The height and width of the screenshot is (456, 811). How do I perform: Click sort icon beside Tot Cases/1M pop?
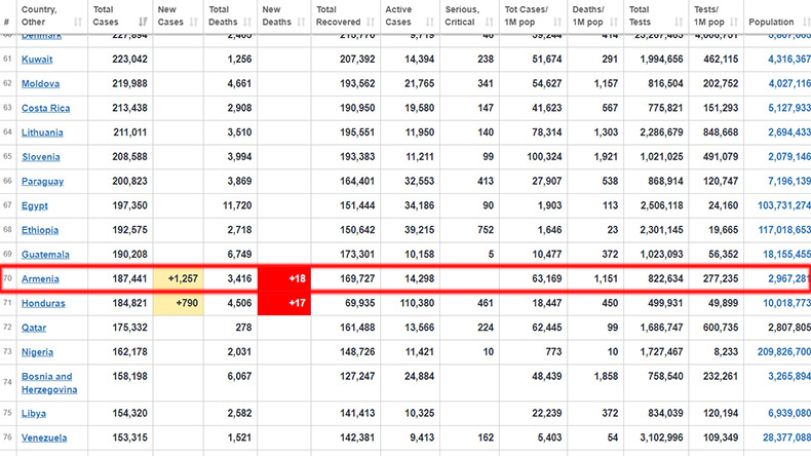coord(558,22)
